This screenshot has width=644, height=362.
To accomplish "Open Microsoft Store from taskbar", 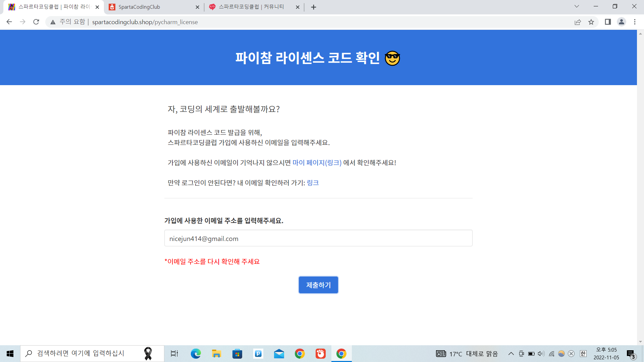I will (237, 354).
